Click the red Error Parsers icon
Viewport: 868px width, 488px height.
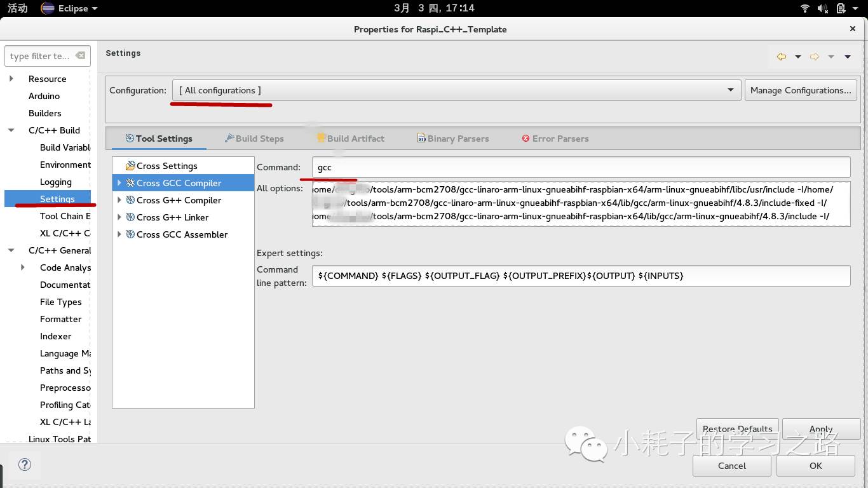click(x=526, y=138)
